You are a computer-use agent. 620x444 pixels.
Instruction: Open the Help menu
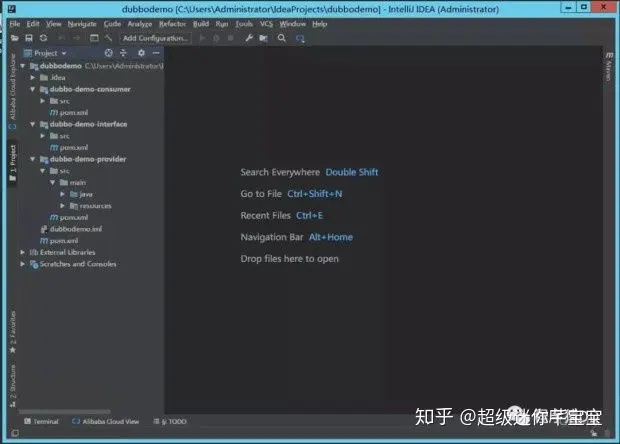[319, 24]
